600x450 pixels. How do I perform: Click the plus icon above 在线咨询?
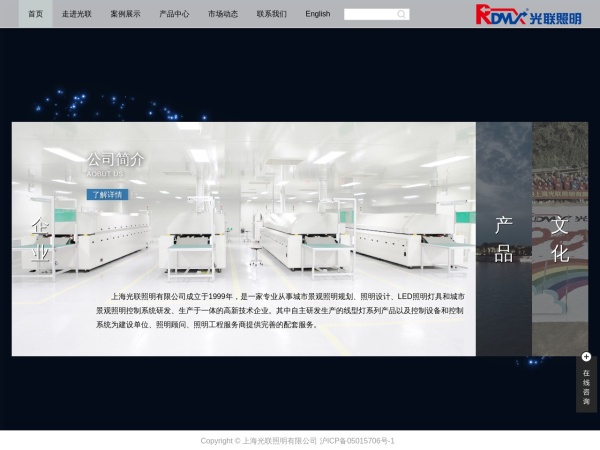coord(586,357)
